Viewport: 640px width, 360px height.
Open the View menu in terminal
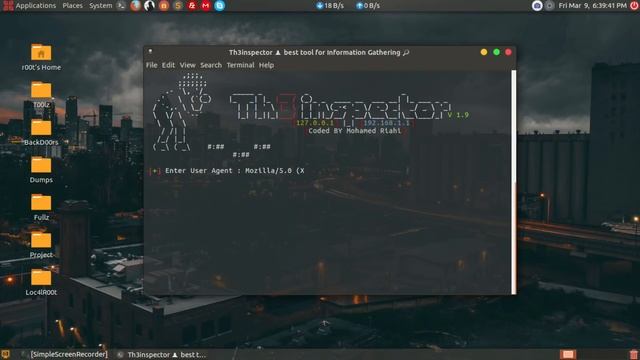pyautogui.click(x=187, y=65)
